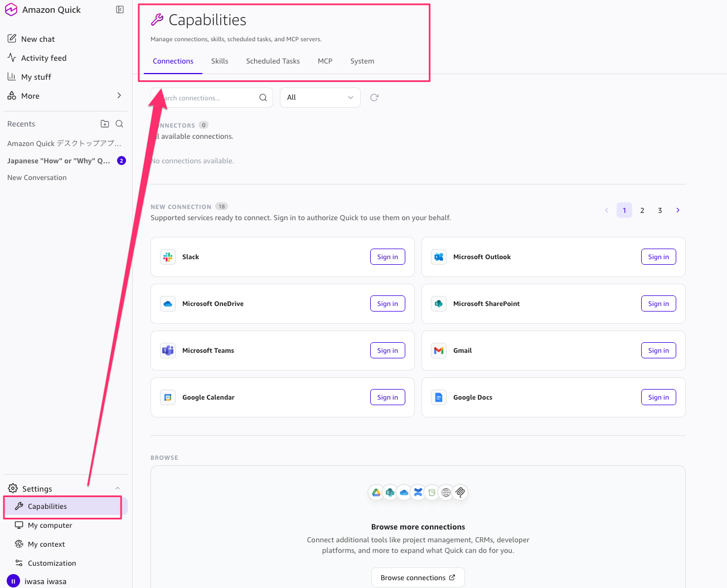Screen dimensions: 727x588
Task: Go to previous connections page
Action: point(607,210)
